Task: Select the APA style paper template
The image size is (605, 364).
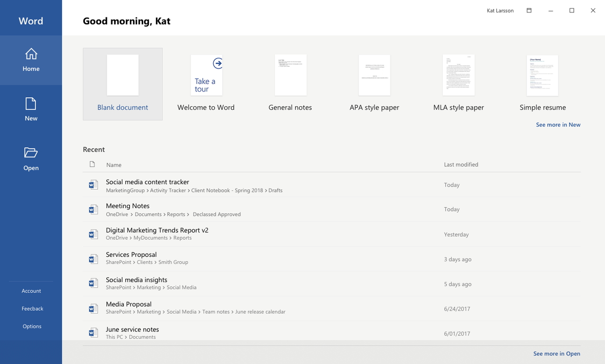Action: [x=374, y=76]
